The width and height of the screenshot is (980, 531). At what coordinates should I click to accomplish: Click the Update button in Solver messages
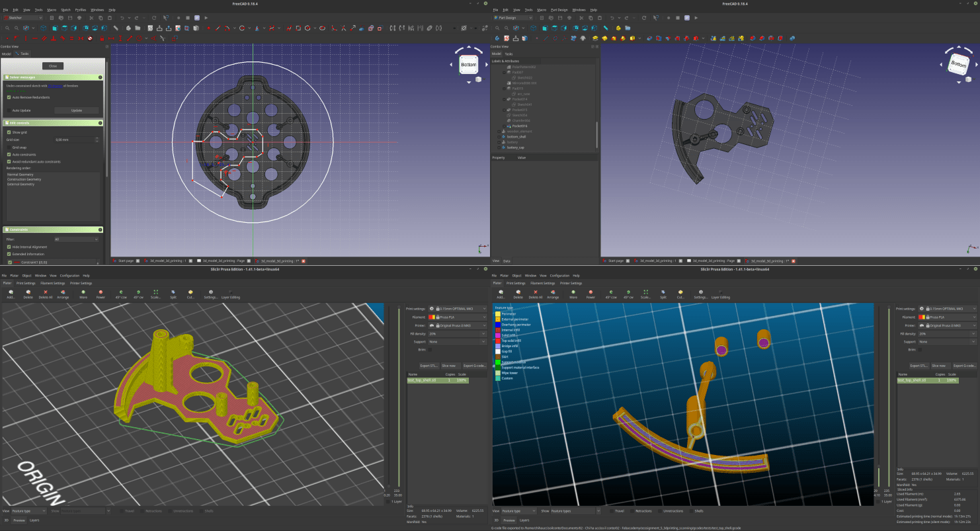tap(77, 110)
